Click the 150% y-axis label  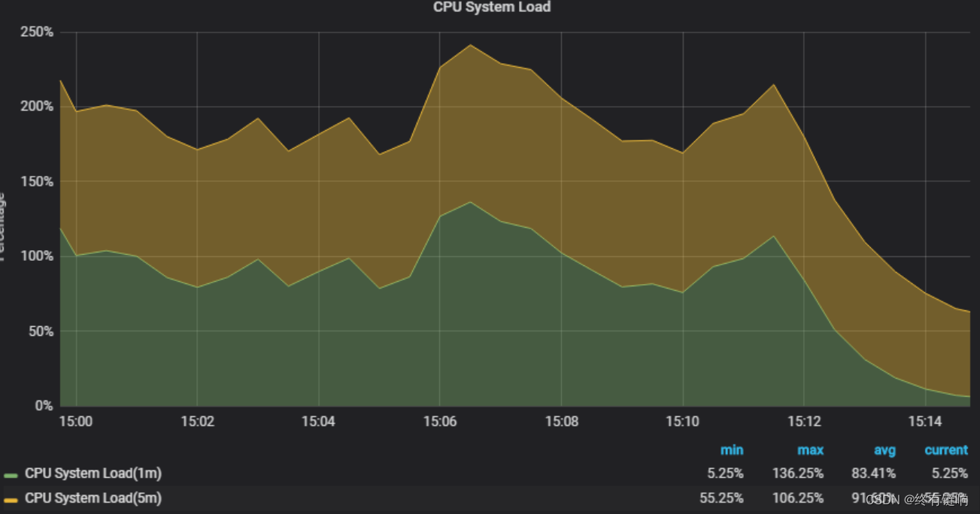pos(37,182)
